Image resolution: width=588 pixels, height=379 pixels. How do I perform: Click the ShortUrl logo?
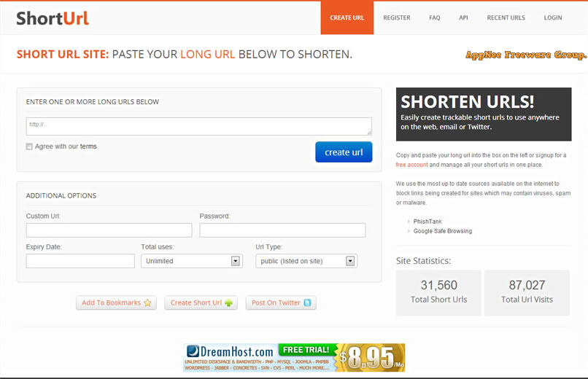53,18
